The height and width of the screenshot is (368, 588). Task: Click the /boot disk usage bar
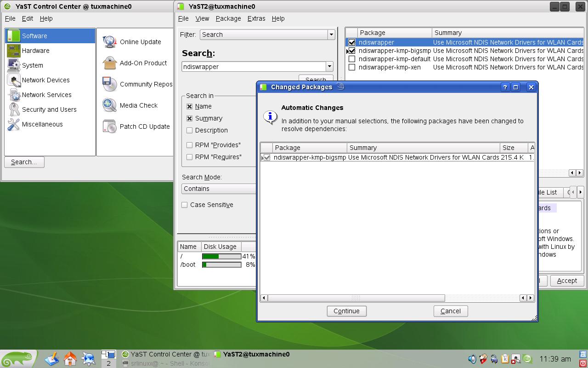221,264
